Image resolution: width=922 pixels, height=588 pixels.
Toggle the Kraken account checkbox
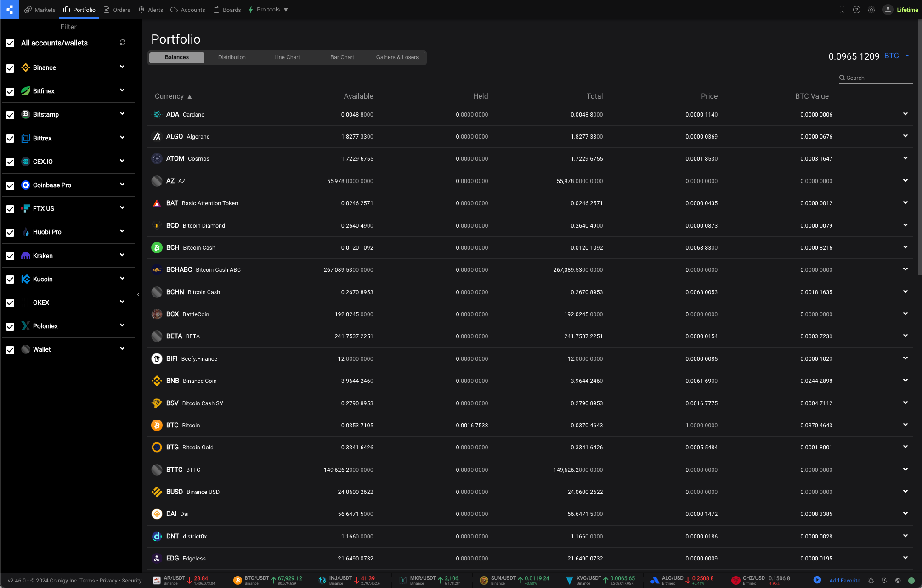10,256
